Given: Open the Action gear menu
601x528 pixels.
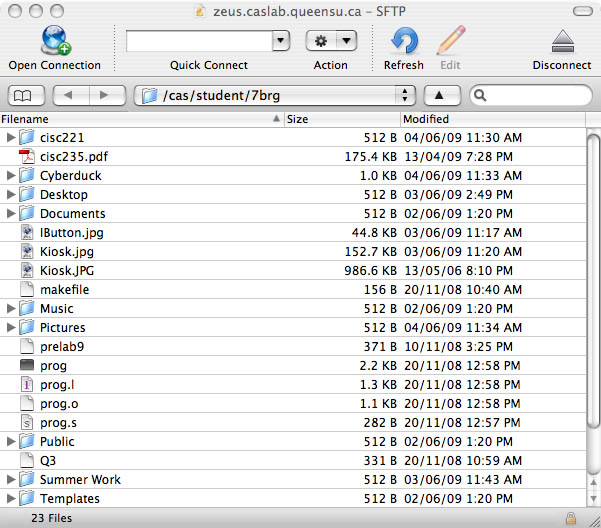Looking at the screenshot, I should (331, 41).
